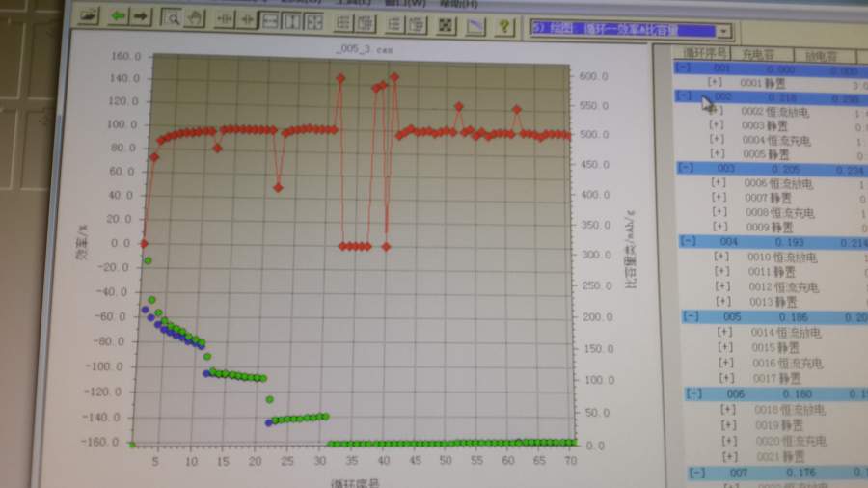868x488 pixels.
Task: Click the diagonal line plot settings icon
Action: (x=475, y=25)
